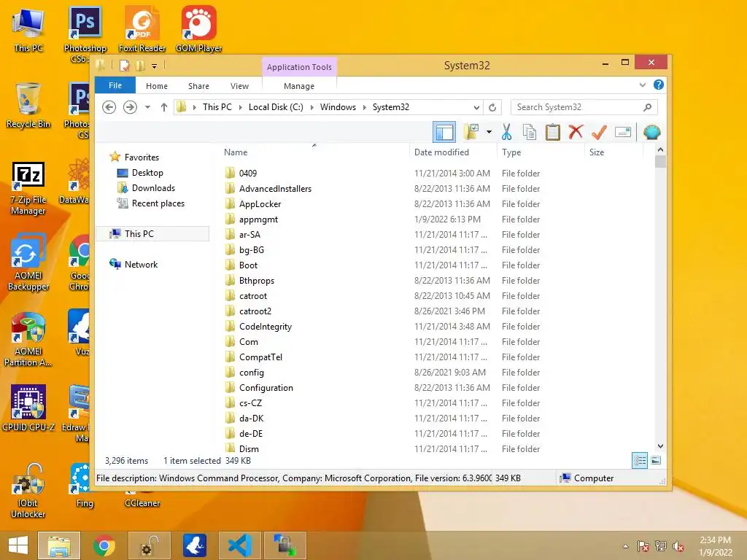This screenshot has height=560, width=747.
Task: Click the Paste clipboard icon
Action: coord(553,132)
